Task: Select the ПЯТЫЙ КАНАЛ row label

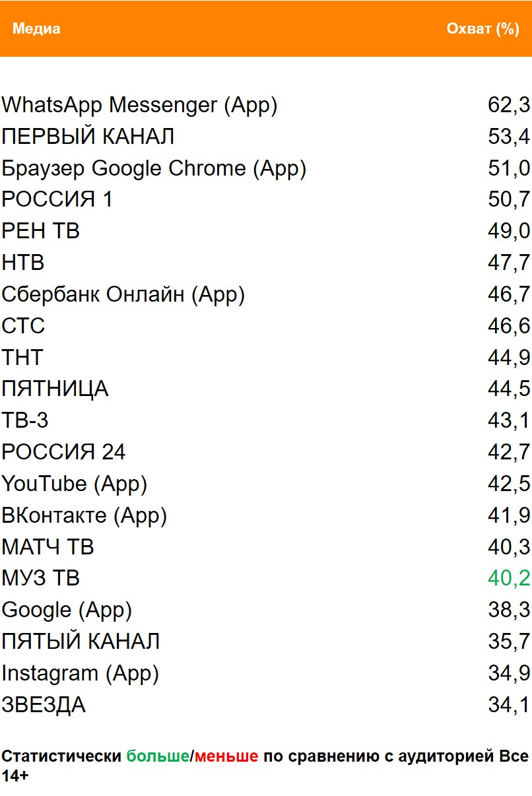Action: click(81, 642)
